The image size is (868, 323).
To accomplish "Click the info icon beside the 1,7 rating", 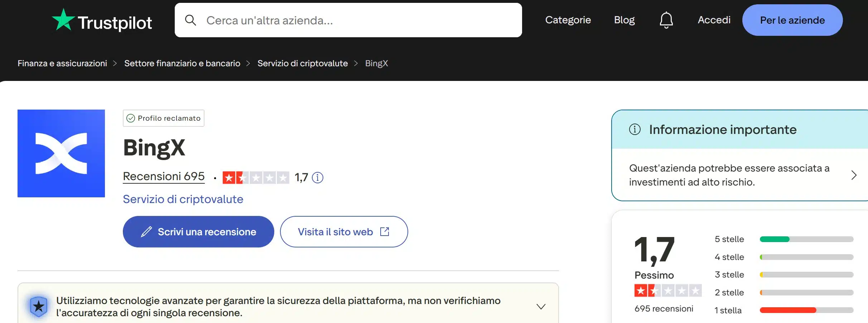I will tap(317, 177).
